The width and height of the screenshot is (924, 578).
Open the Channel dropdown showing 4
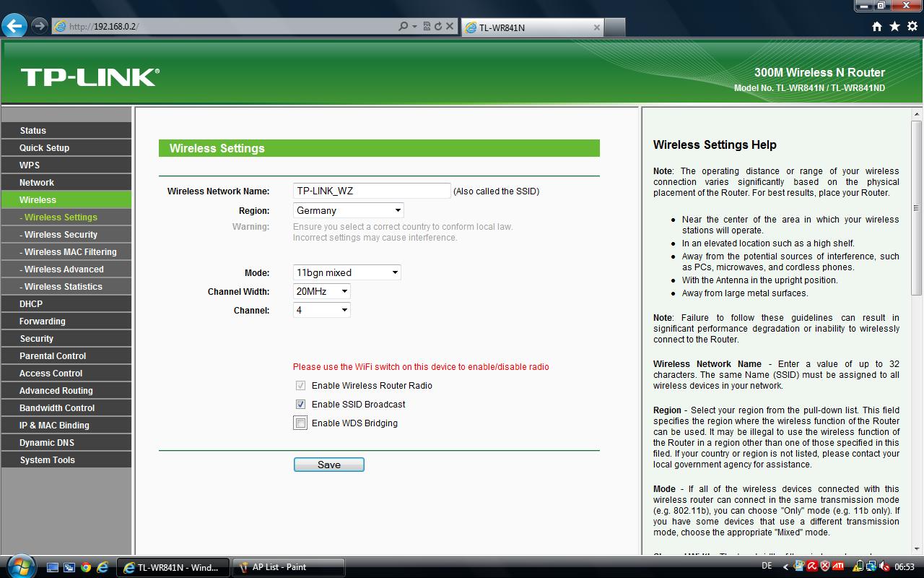point(321,310)
